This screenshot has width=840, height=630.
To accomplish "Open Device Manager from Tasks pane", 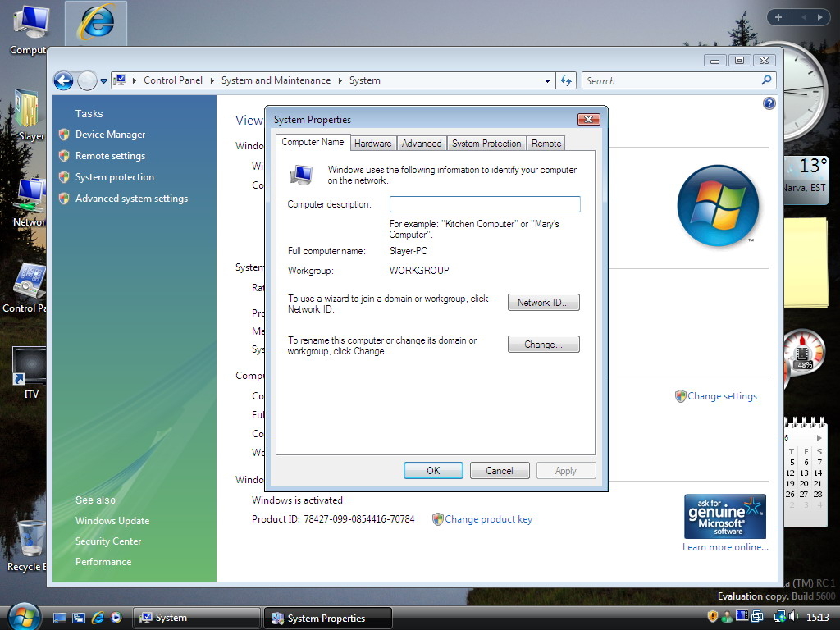I will (x=111, y=135).
